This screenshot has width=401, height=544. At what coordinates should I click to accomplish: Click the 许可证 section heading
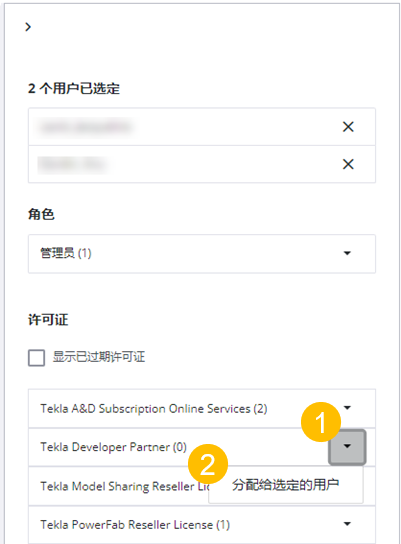coord(48,320)
